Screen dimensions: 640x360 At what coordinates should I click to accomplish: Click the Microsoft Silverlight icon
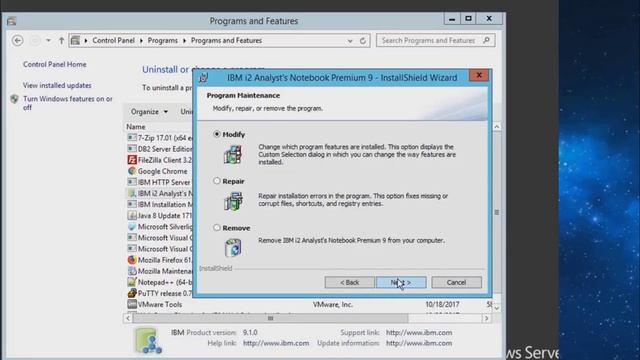tap(131, 227)
